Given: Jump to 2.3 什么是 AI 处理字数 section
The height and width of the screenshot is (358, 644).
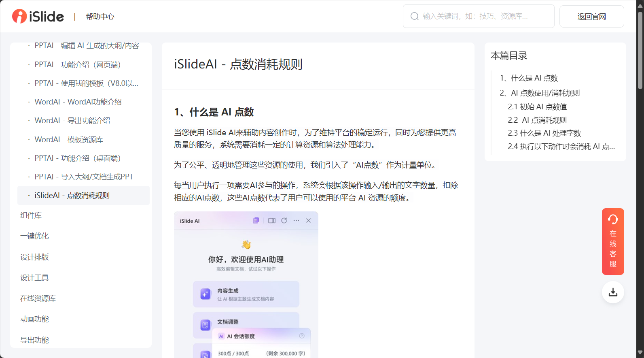Looking at the screenshot, I should 544,133.
